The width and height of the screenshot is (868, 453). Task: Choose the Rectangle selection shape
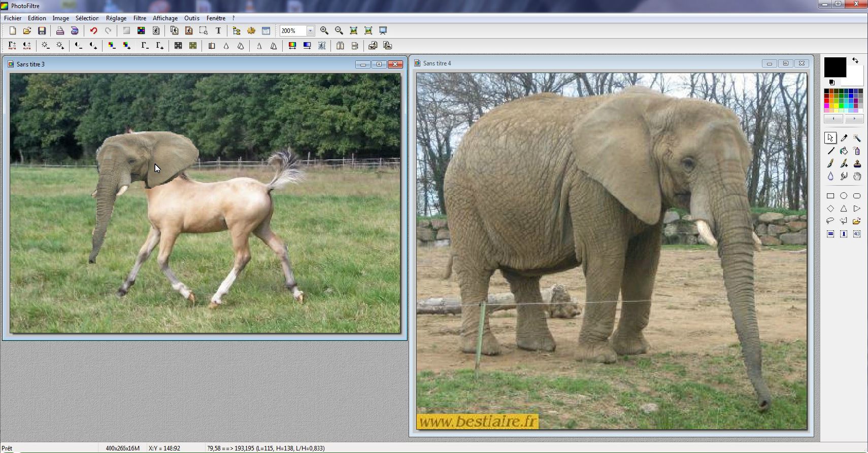(830, 196)
